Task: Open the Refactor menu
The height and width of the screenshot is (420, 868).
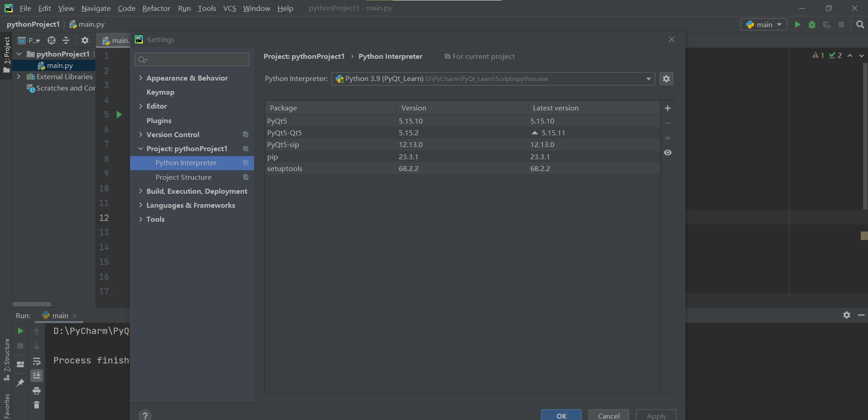Action: (x=156, y=8)
